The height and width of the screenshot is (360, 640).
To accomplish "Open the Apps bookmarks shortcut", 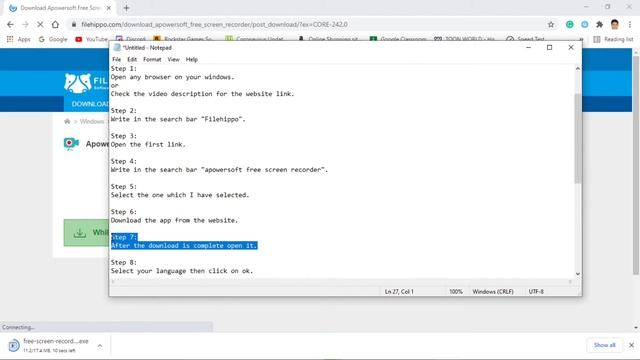I will pyautogui.click(x=18, y=39).
